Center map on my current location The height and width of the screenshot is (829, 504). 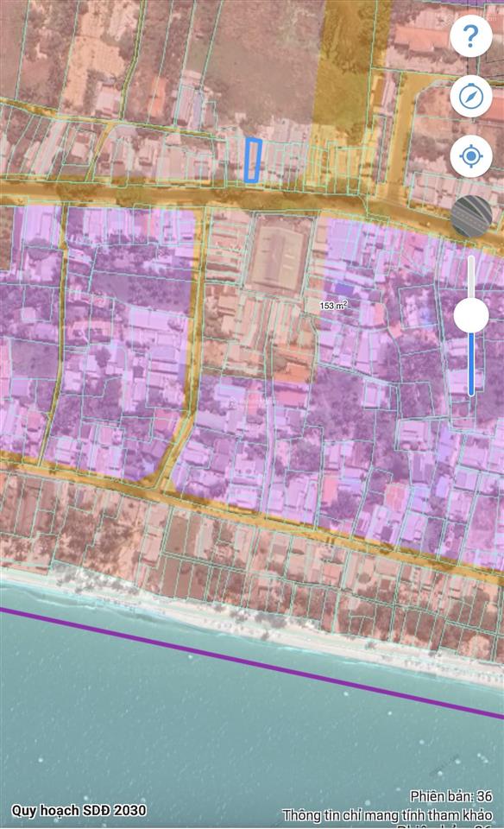pyautogui.click(x=471, y=156)
